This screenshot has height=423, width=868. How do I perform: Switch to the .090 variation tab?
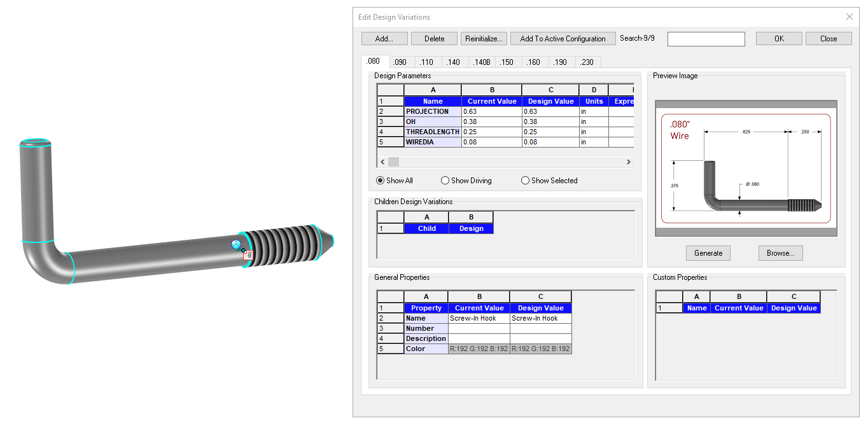point(400,62)
